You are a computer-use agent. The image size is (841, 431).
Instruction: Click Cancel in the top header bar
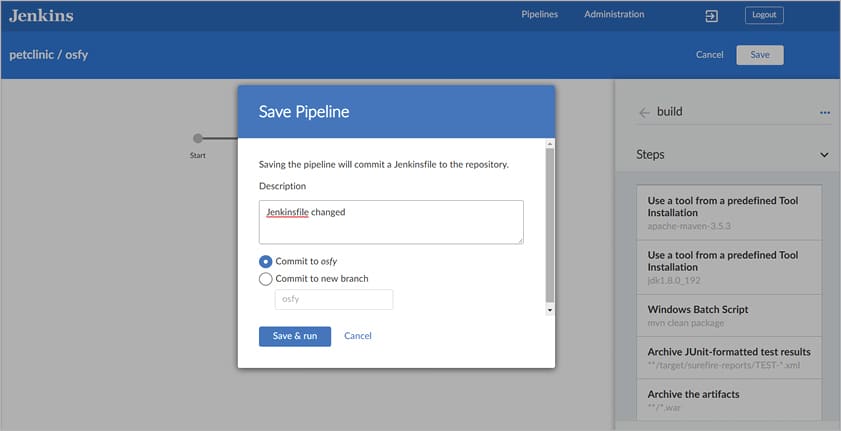709,55
